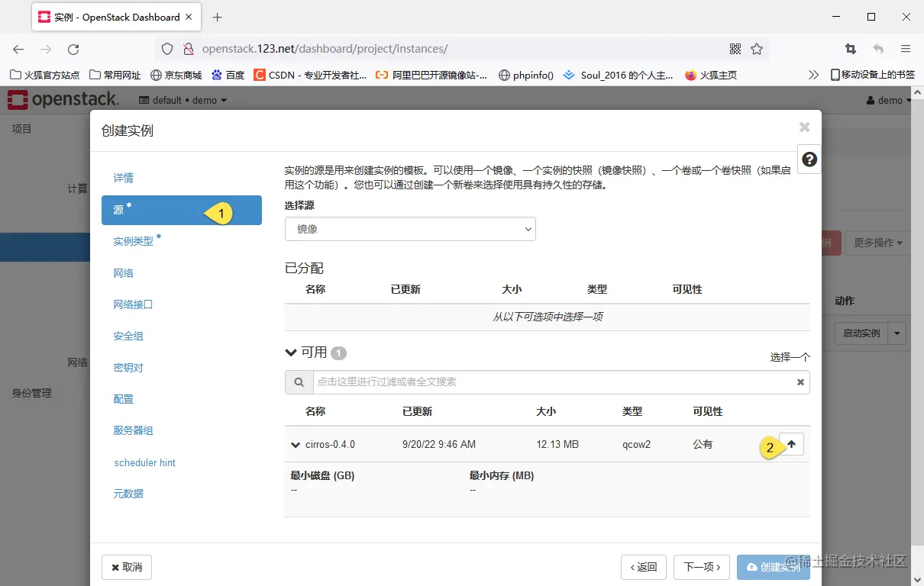
Task: Click the 创建实例 button
Action: pos(774,567)
